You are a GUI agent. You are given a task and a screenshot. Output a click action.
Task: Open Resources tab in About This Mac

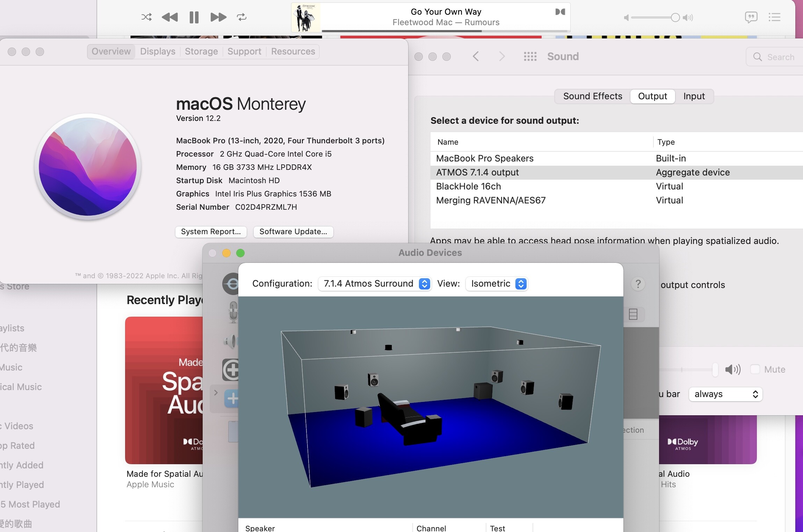click(x=293, y=51)
